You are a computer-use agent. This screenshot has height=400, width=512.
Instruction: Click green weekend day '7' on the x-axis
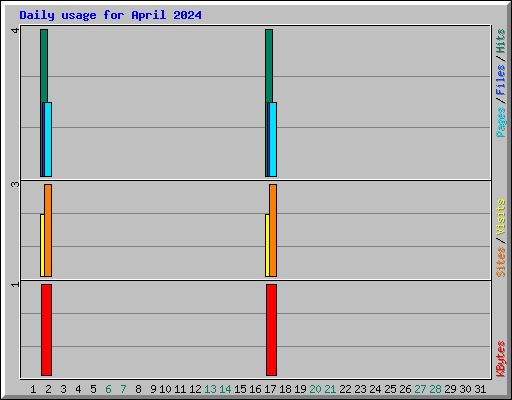pyautogui.click(x=123, y=389)
